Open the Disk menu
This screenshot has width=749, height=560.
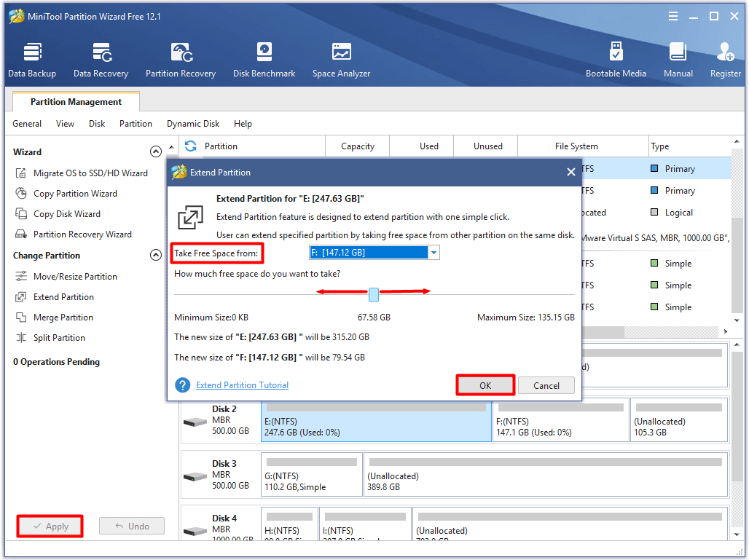point(96,124)
